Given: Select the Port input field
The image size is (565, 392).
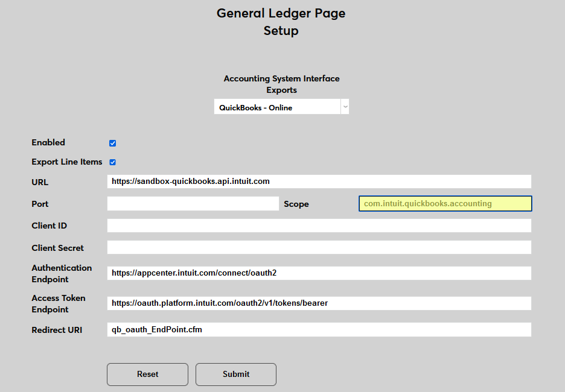Looking at the screenshot, I should point(192,203).
